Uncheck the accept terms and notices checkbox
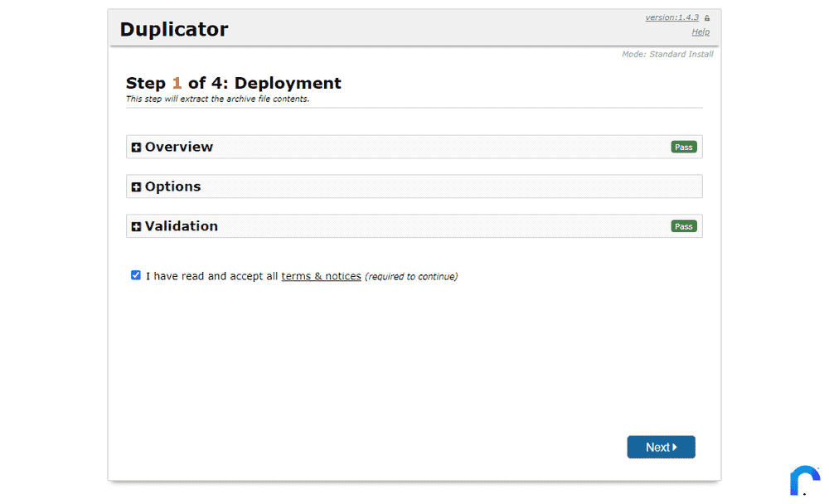The height and width of the screenshot is (504, 829). pyautogui.click(x=136, y=275)
